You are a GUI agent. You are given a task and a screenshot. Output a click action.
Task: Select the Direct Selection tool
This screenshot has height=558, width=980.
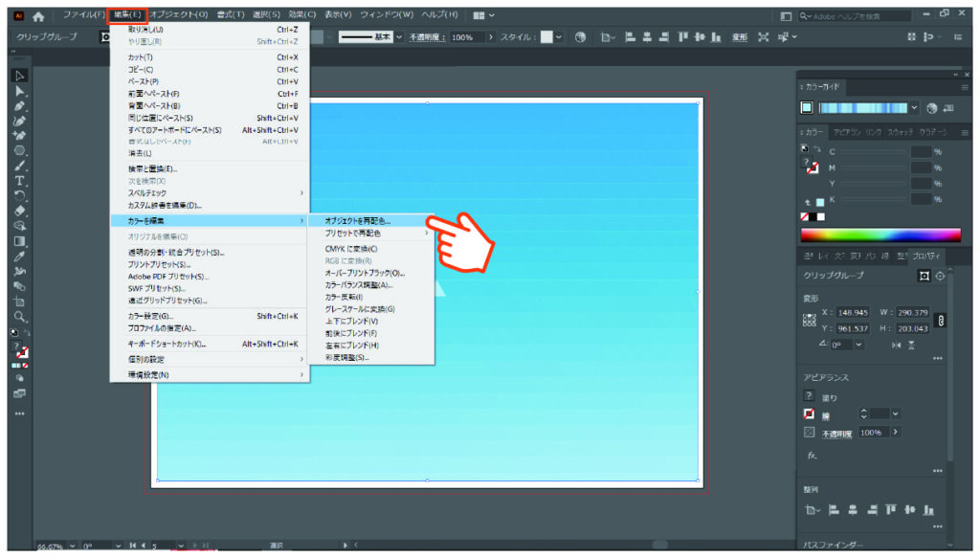pyautogui.click(x=19, y=91)
